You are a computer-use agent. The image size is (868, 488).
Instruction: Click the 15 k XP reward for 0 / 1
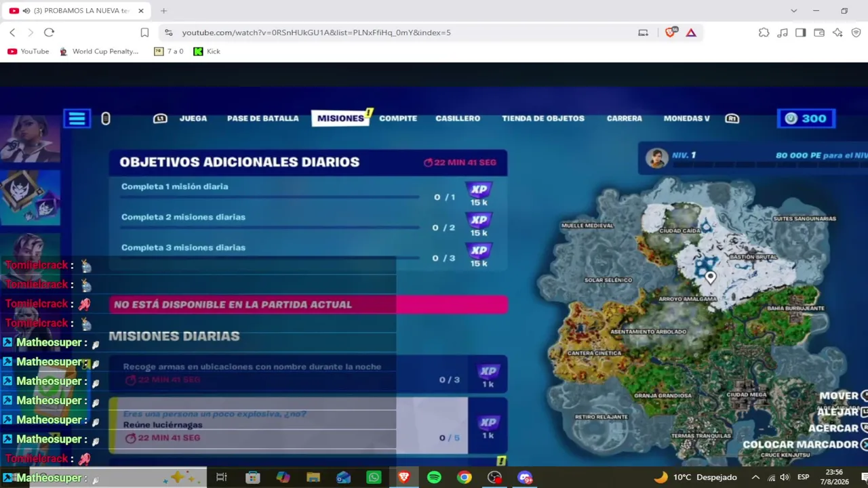click(479, 194)
